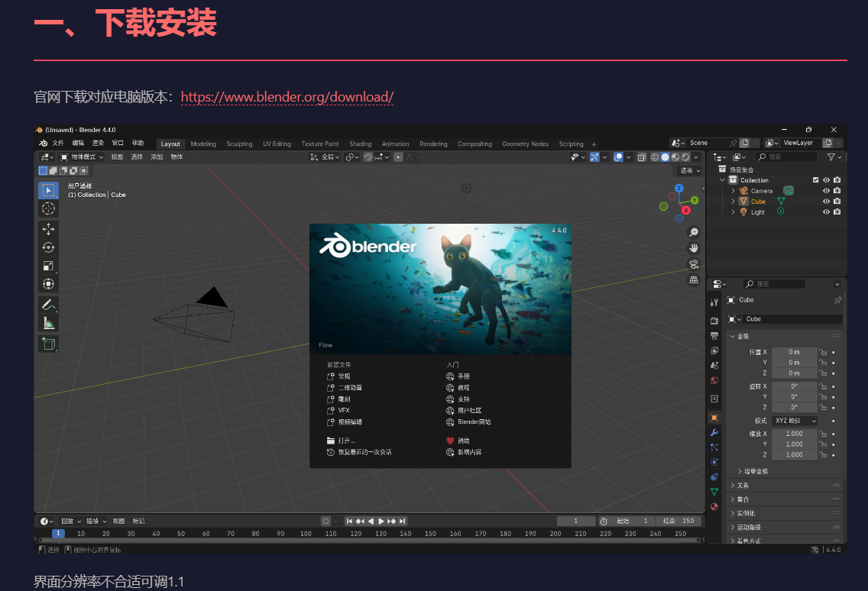Viewport: 868px width, 591px height.
Task: Toggle visibility eye for Camera
Action: pyautogui.click(x=826, y=191)
